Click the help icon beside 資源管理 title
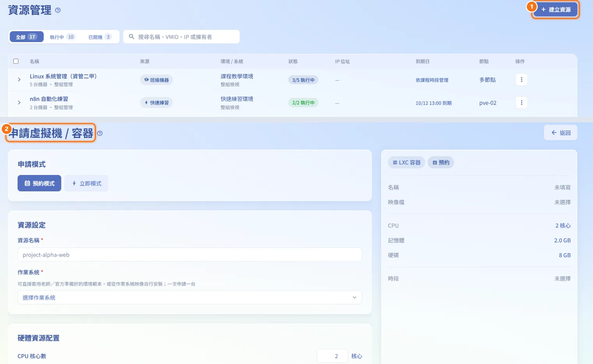The width and height of the screenshot is (593, 364). click(58, 10)
